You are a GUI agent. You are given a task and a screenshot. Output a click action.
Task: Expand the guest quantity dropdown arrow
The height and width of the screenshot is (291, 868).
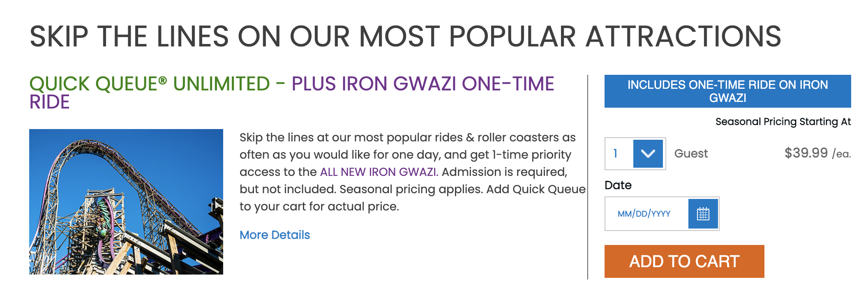648,154
